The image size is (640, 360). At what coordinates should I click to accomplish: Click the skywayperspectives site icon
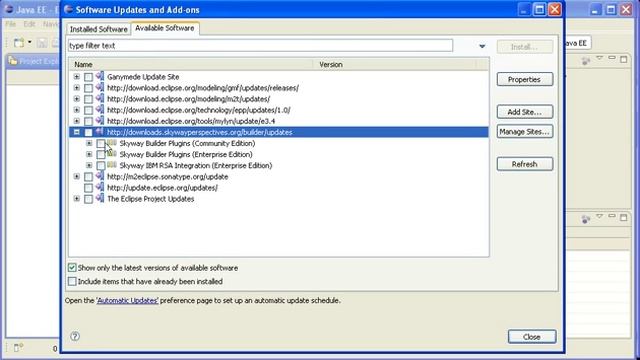100,132
